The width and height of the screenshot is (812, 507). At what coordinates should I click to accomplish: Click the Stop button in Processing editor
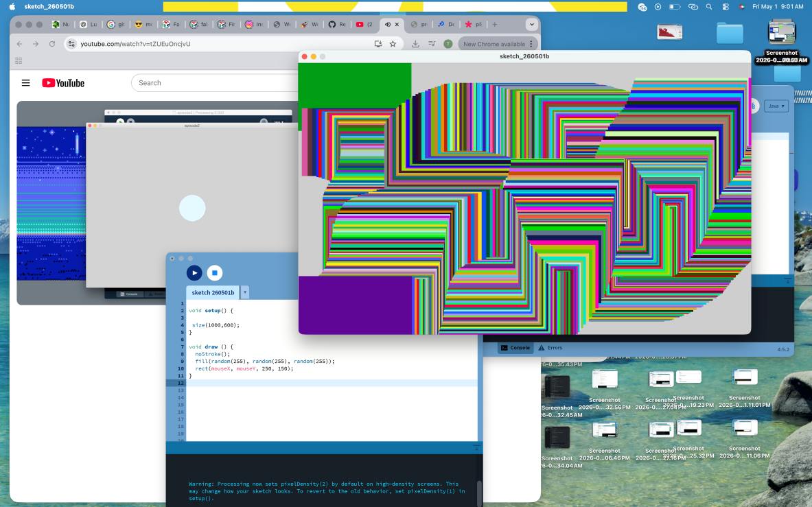214,272
